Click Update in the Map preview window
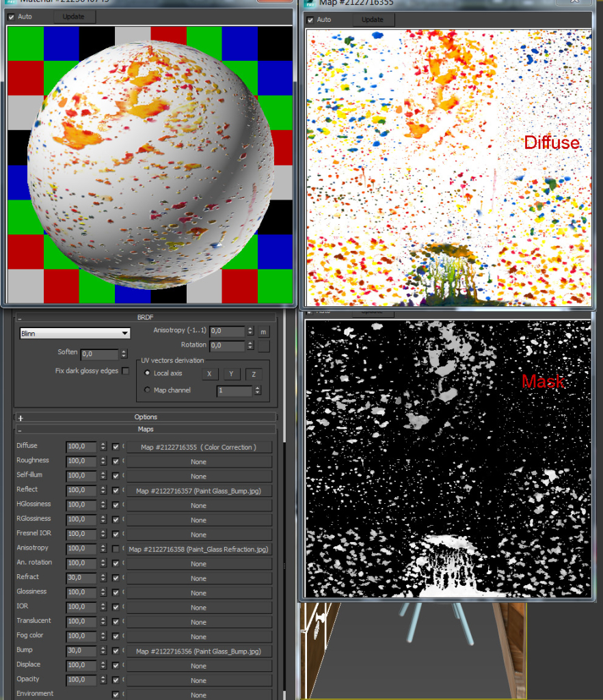 (x=373, y=20)
